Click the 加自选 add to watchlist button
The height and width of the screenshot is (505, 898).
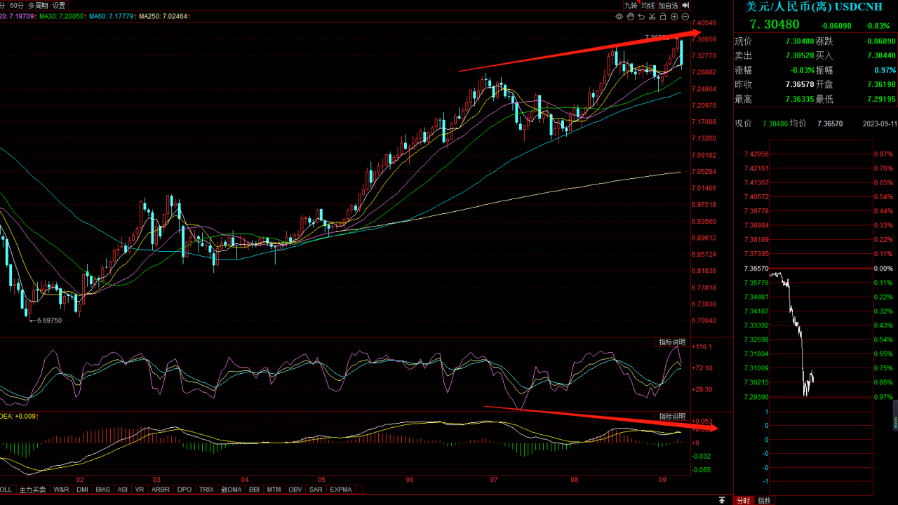click(x=668, y=5)
